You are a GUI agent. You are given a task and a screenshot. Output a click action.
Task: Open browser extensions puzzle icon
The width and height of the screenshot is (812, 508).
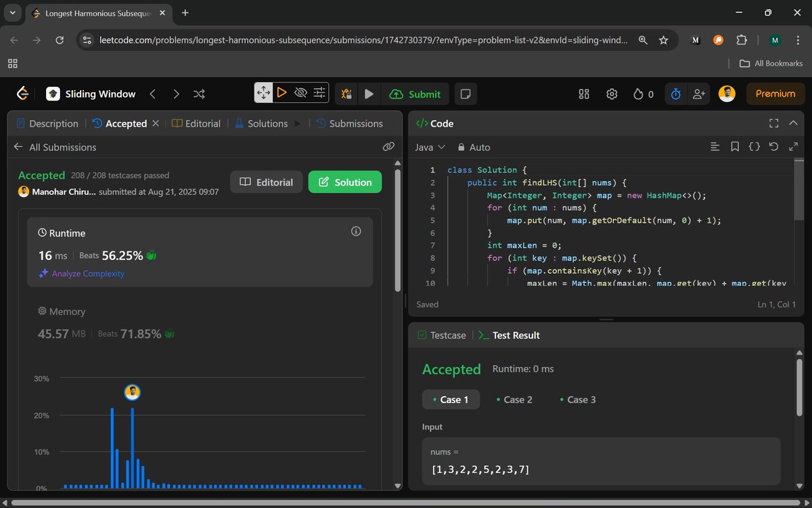pyautogui.click(x=742, y=40)
